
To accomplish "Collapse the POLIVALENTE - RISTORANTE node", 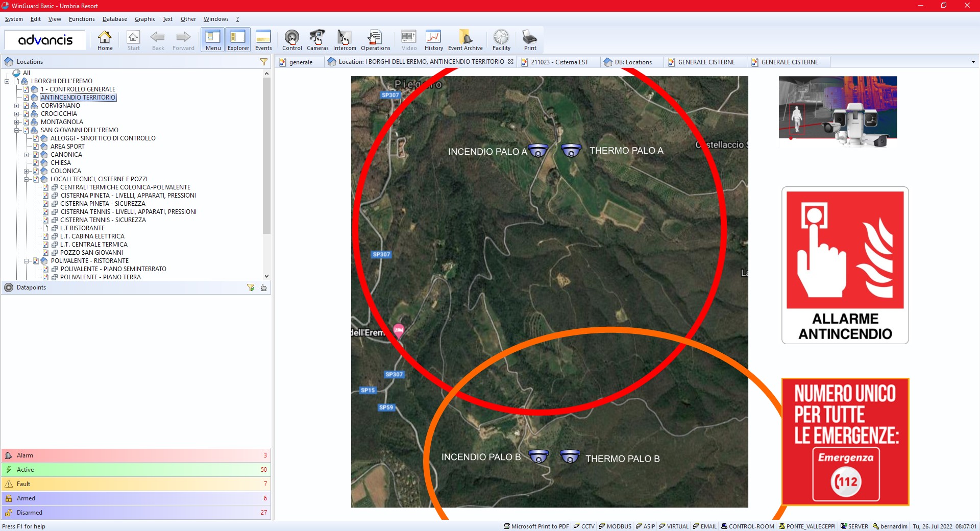I will click(27, 261).
